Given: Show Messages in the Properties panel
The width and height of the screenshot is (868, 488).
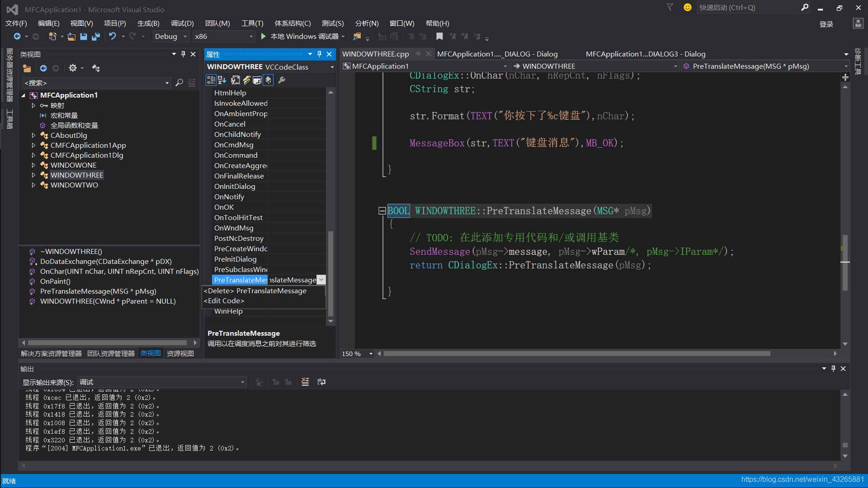Looking at the screenshot, I should [257, 80].
